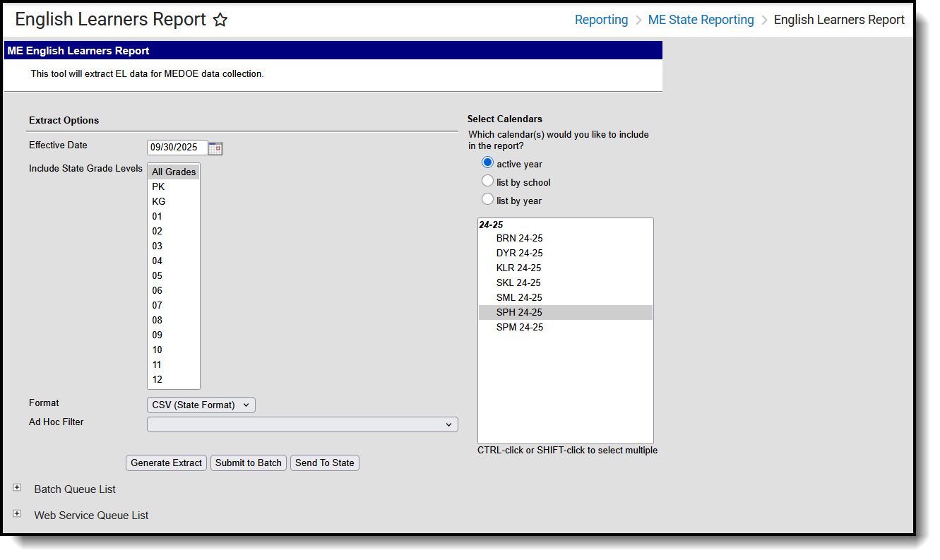Go to Reporting in the breadcrumb
Viewport: 940px width, 560px height.
coord(602,20)
